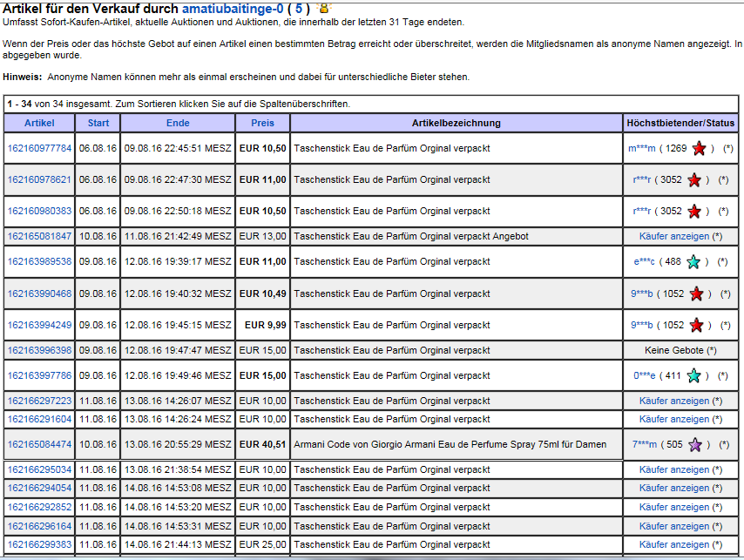744x560 pixels.
Task: Open item number 162160980383
Action: coord(39,211)
